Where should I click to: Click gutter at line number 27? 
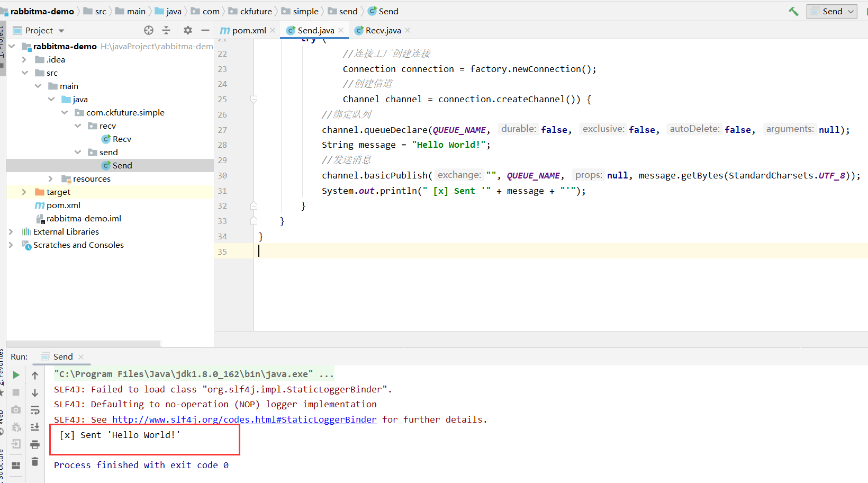pos(222,130)
